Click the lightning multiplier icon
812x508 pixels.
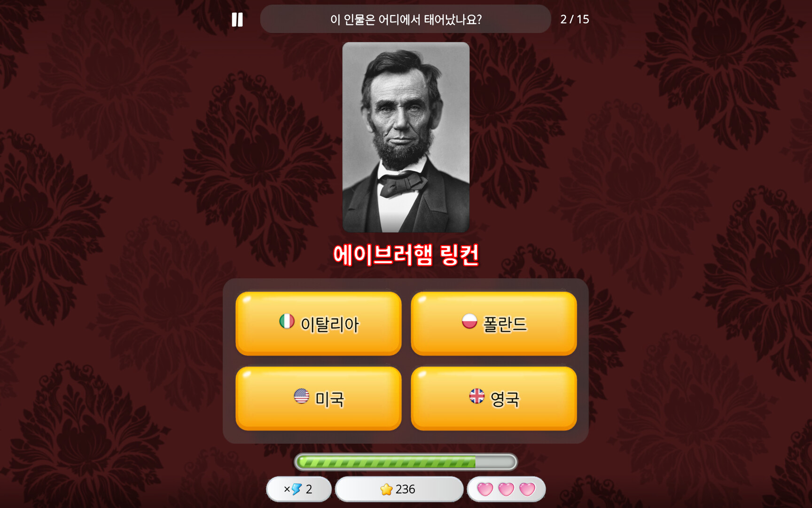tap(296, 489)
